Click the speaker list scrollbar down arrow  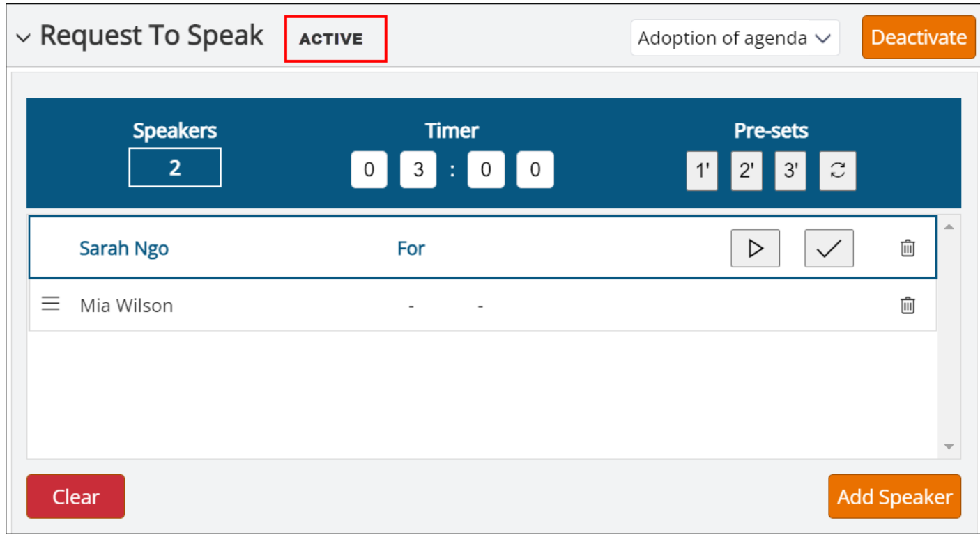tap(948, 446)
